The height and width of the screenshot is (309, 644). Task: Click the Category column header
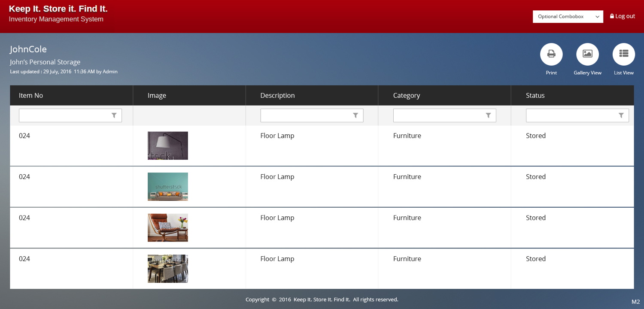(x=406, y=95)
